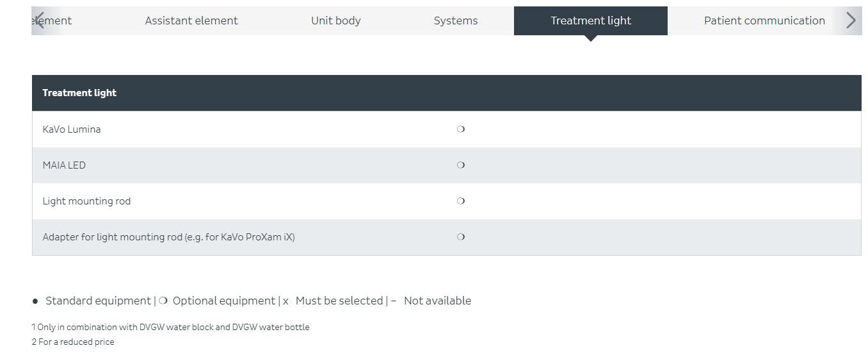
Task: Select the KaVo Lumina row label
Action: tap(72, 129)
